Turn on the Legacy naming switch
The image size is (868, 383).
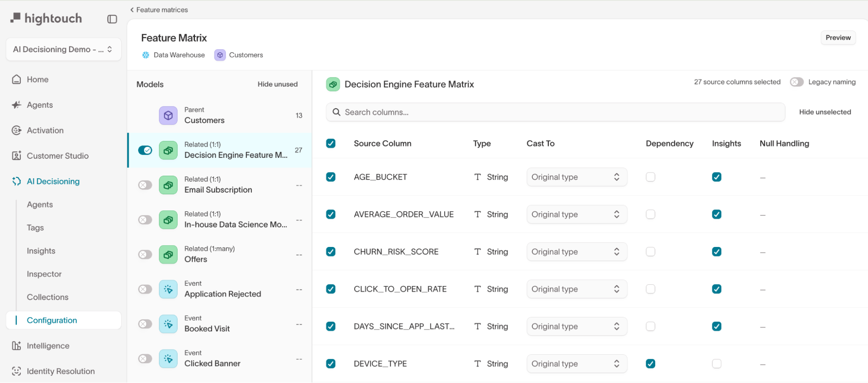(x=797, y=82)
